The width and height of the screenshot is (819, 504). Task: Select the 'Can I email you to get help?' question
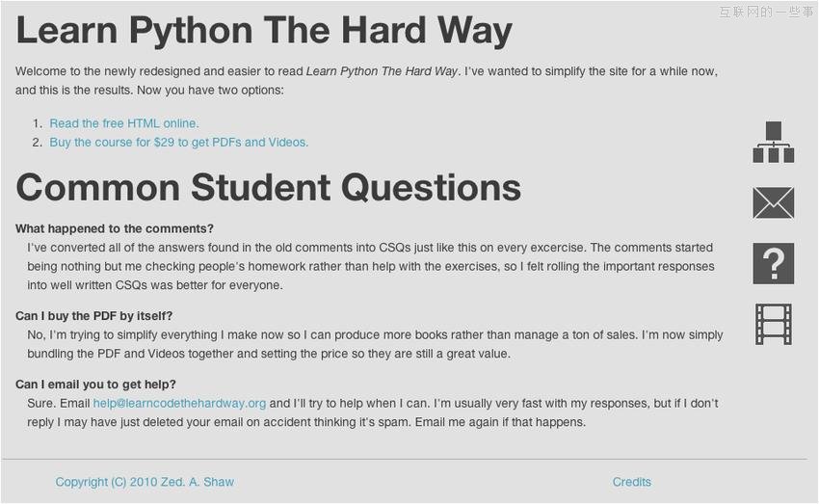[95, 385]
